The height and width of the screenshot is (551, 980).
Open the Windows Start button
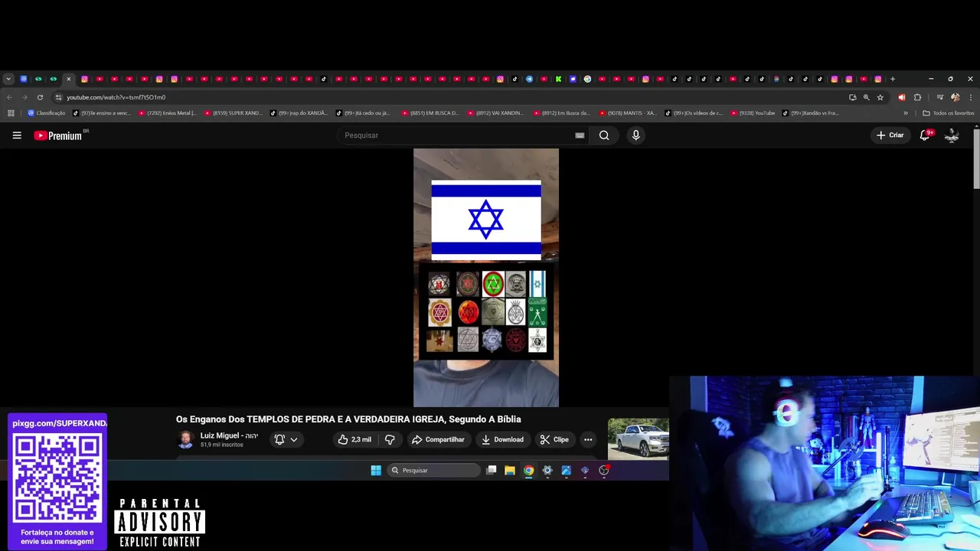point(376,471)
